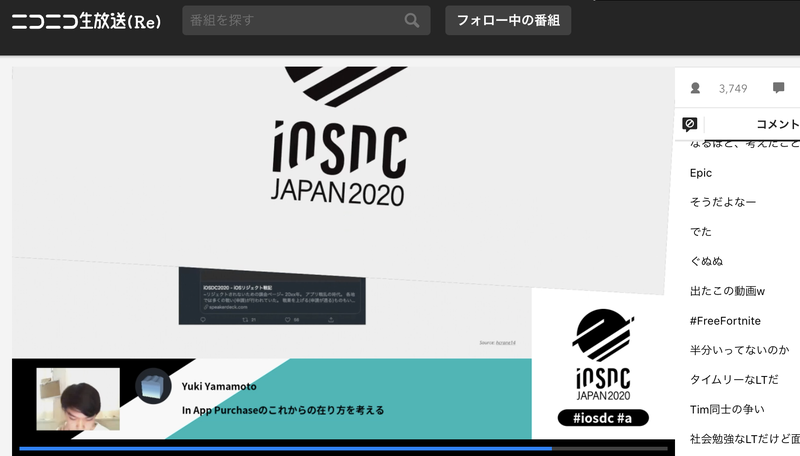800x456 pixels.
Task: Toggle the comment NG filter icon
Action: pyautogui.click(x=689, y=124)
